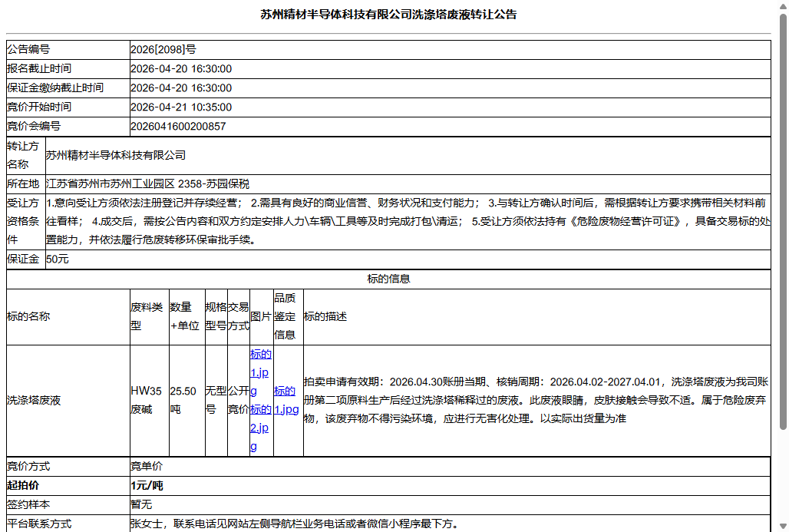The image size is (789, 532).
Task: Click the 品质鉴定信息 column header
Action: (289, 316)
